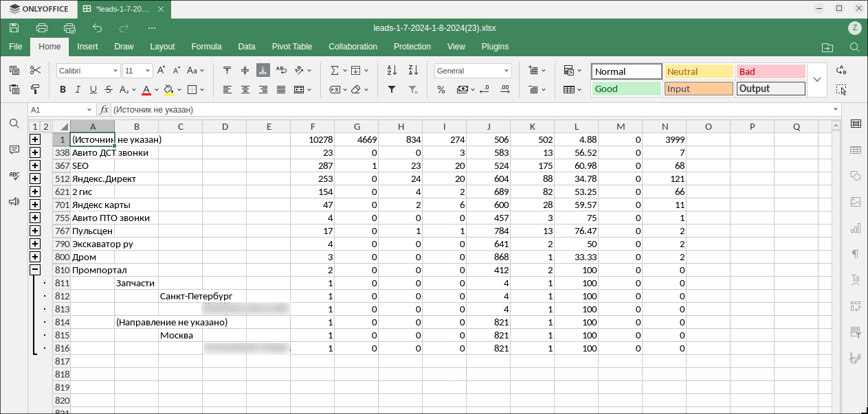Toggle underline text formatting

click(93, 89)
